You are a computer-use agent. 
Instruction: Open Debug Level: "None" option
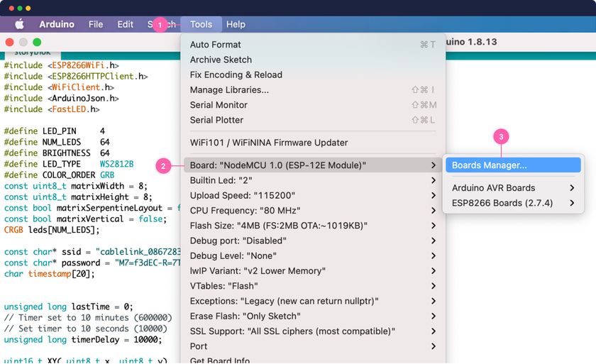pyautogui.click(x=312, y=255)
